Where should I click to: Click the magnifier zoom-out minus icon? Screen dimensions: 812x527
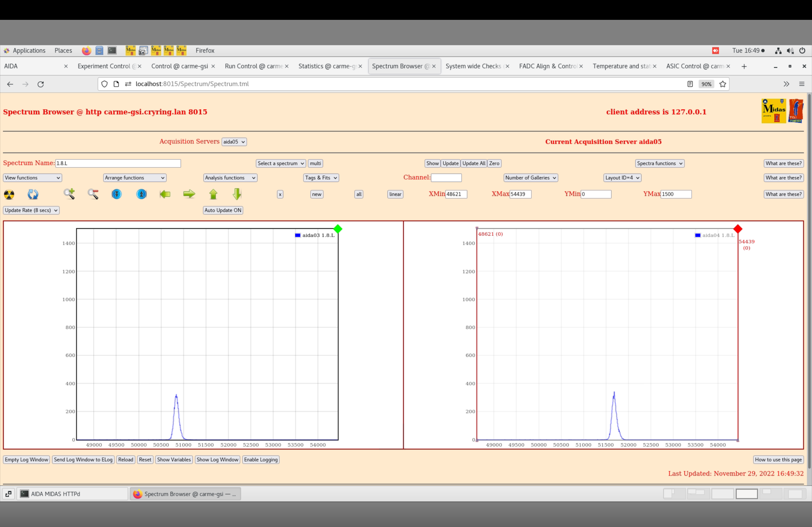[93, 194]
